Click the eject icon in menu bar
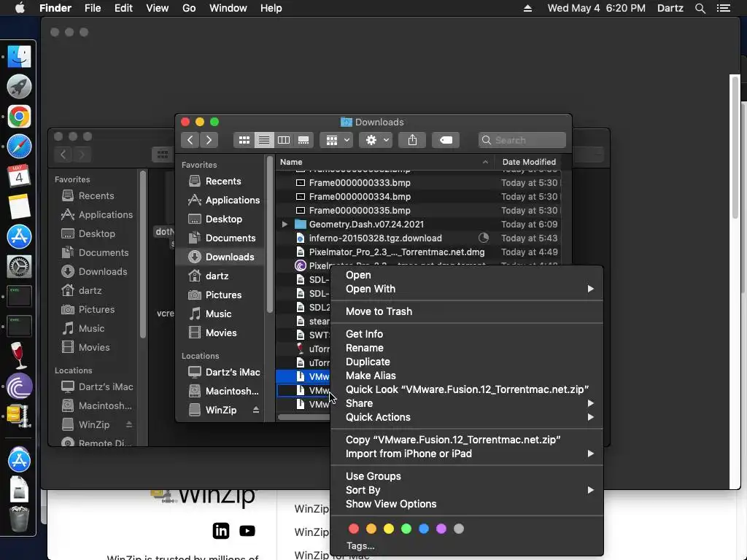747x560 pixels. 528,8
